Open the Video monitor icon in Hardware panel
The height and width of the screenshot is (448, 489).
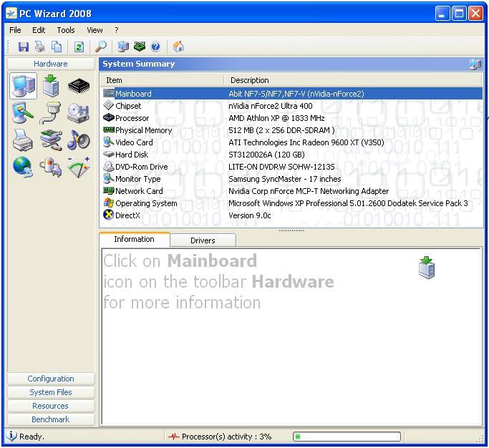[22, 113]
